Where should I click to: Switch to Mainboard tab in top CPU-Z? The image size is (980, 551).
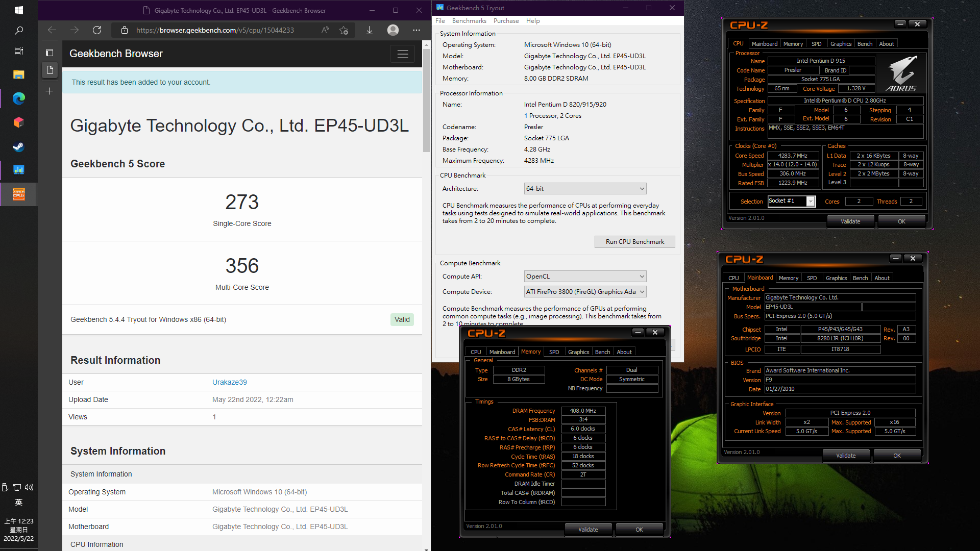[764, 44]
